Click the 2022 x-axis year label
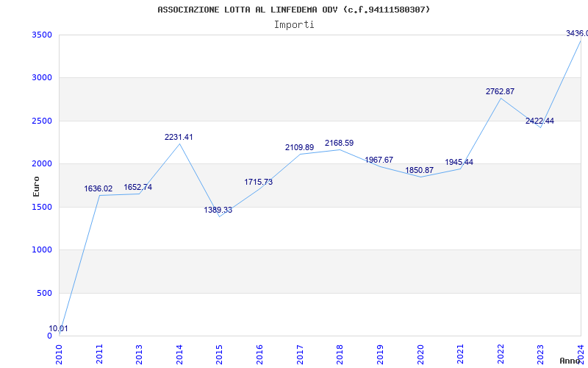588x368 pixels. click(501, 354)
